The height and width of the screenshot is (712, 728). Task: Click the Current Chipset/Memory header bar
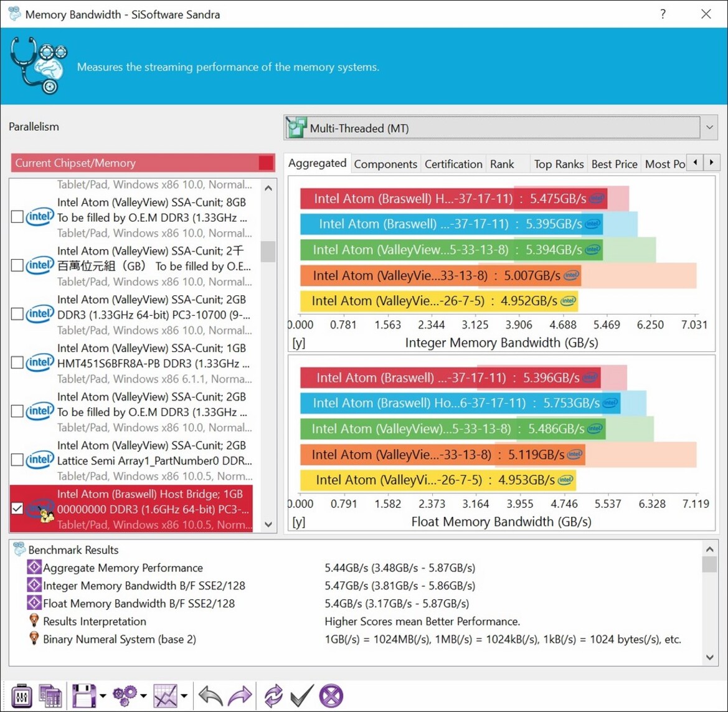coord(143,163)
